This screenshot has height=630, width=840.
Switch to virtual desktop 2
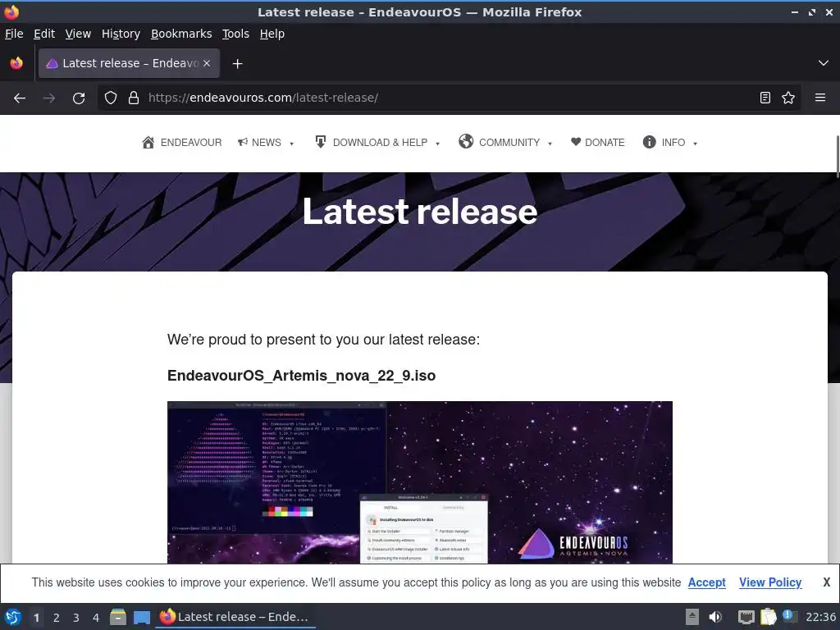(57, 618)
